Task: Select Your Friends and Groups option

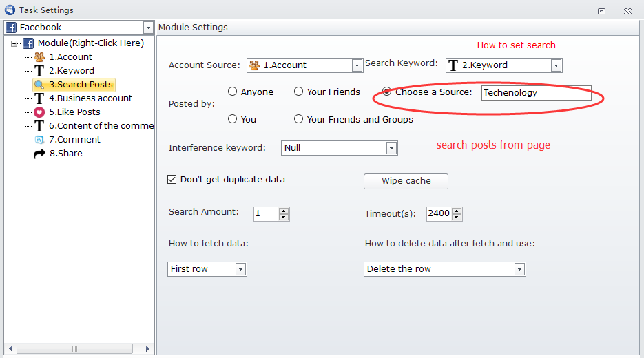Action: coord(299,119)
